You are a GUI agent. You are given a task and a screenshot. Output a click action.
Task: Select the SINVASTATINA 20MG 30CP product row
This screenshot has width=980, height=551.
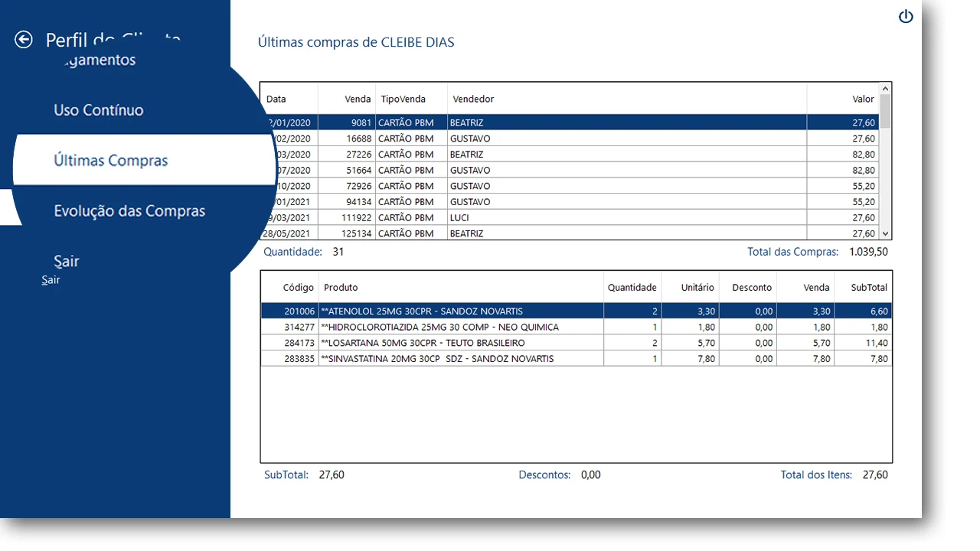tap(577, 359)
